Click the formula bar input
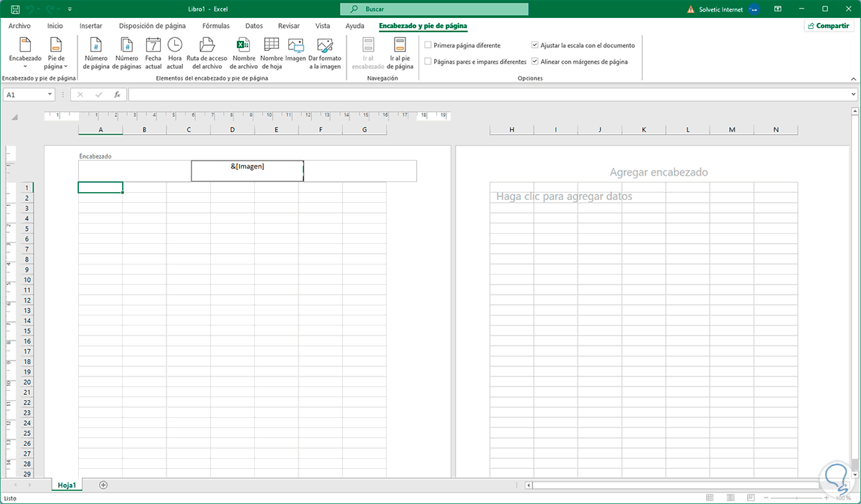 488,95
